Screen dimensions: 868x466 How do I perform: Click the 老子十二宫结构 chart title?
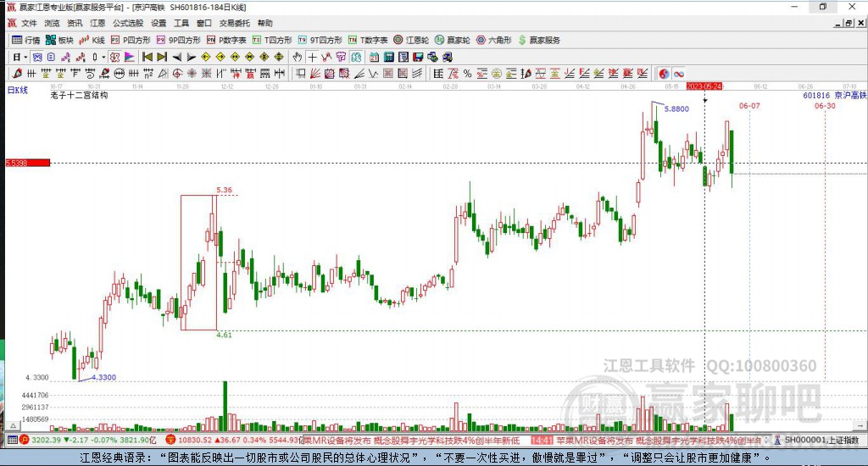tap(79, 95)
